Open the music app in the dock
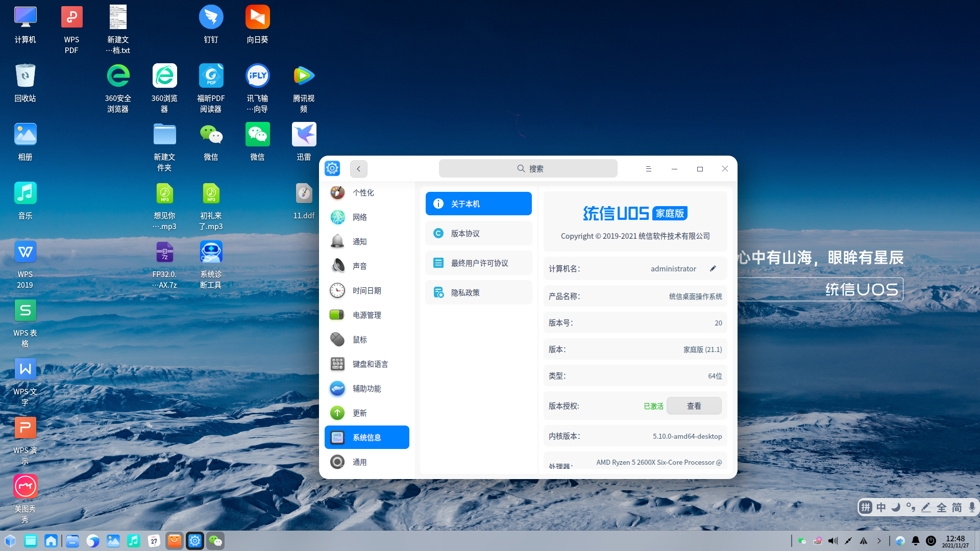The image size is (980, 551). tap(134, 541)
